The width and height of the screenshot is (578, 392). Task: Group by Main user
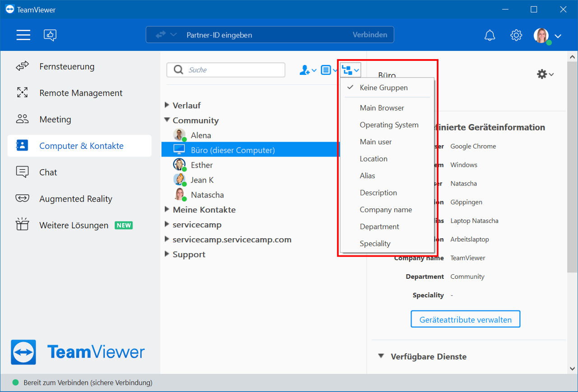pos(387,142)
